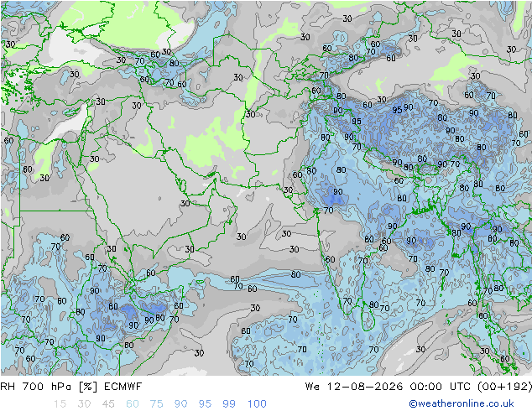Select the 30 percent legend value
The width and height of the screenshot is (532, 411).
(84, 404)
